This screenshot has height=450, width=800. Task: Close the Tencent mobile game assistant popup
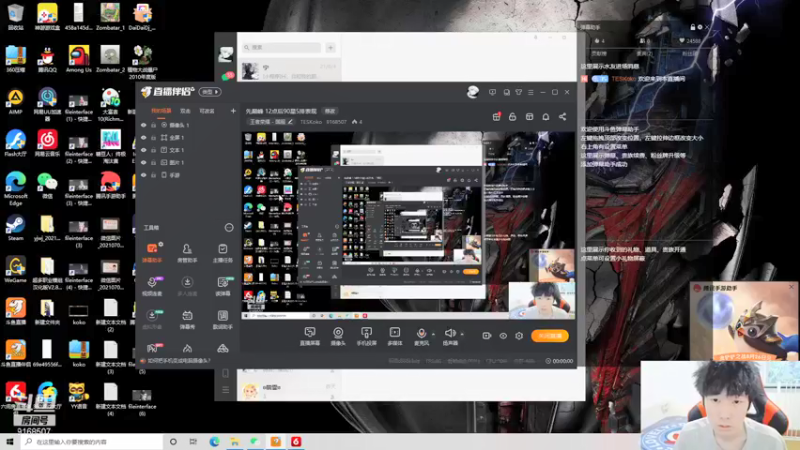tap(791, 287)
